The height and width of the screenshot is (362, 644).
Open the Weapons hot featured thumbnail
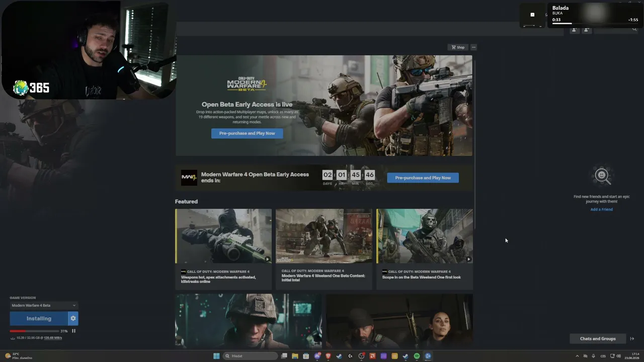point(223,236)
